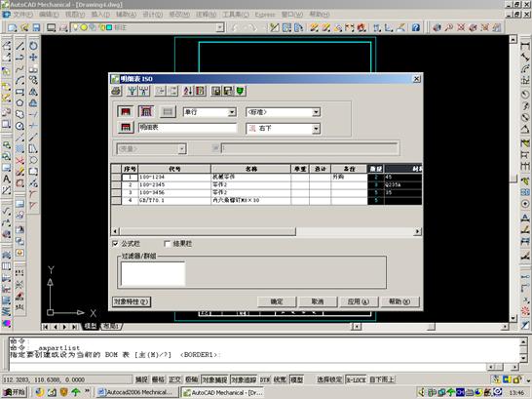Viewport: 532px width, 399px height.
Task: Click the column settings icon beside the sort icon
Action: (x=200, y=91)
